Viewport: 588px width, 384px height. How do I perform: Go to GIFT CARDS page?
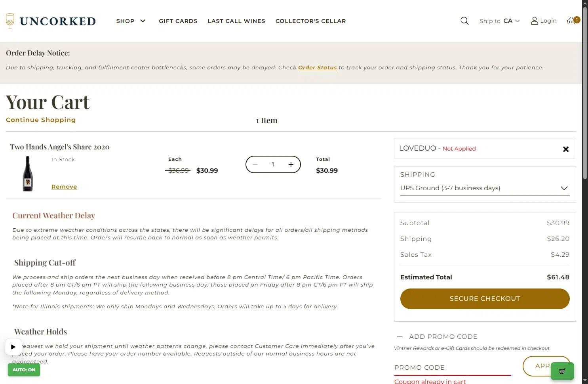[178, 21]
